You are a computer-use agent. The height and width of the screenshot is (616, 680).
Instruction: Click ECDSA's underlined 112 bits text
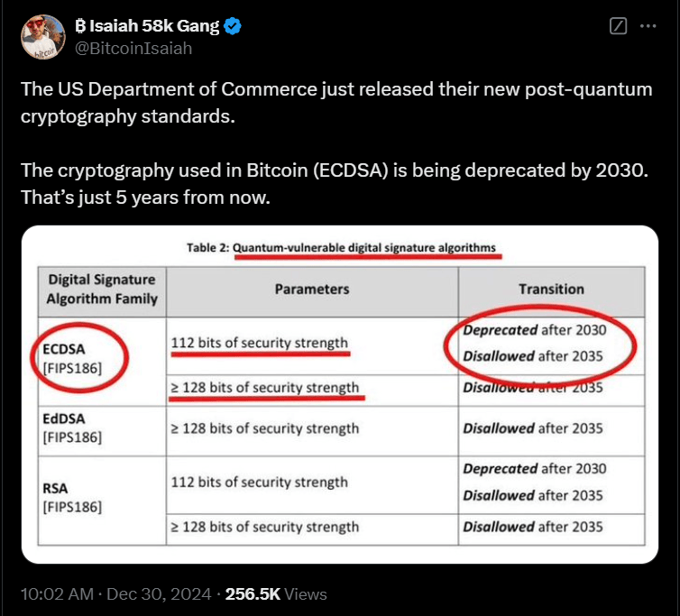pos(259,343)
